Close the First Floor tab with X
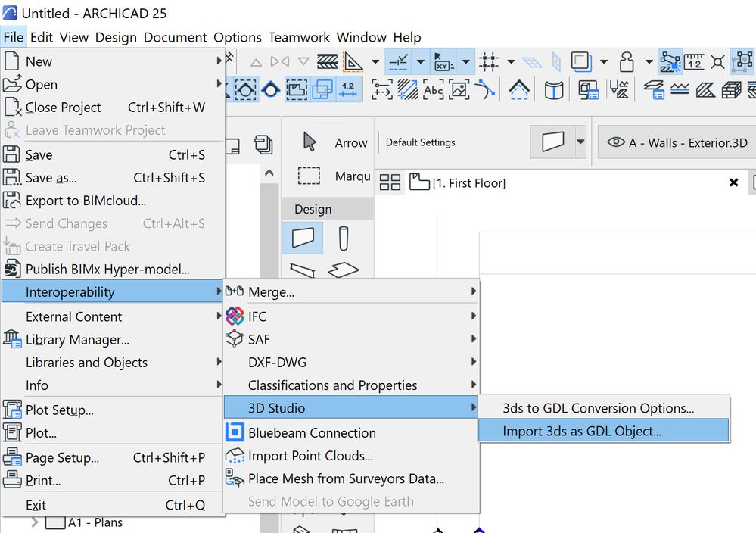Viewport: 756px width, 533px height. pos(734,182)
